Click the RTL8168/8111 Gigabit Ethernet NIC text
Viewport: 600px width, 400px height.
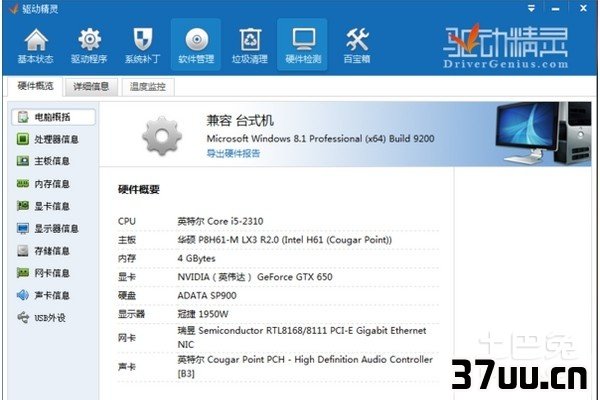point(302,337)
